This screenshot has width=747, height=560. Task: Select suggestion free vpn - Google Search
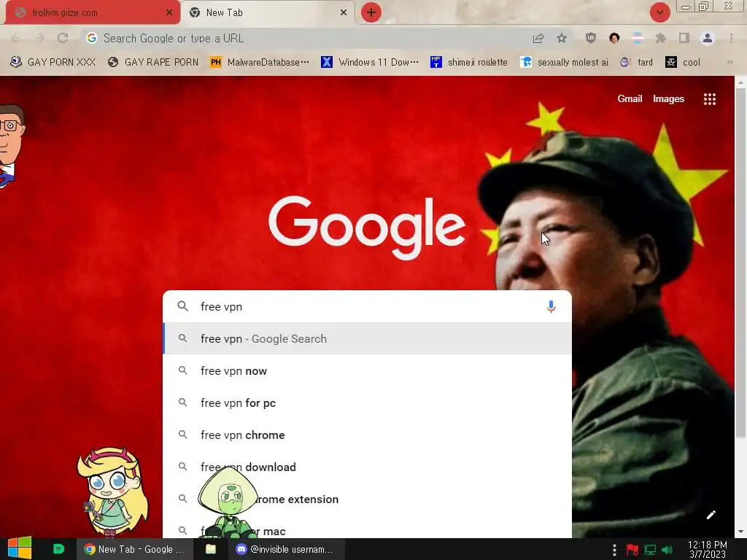[x=367, y=338]
